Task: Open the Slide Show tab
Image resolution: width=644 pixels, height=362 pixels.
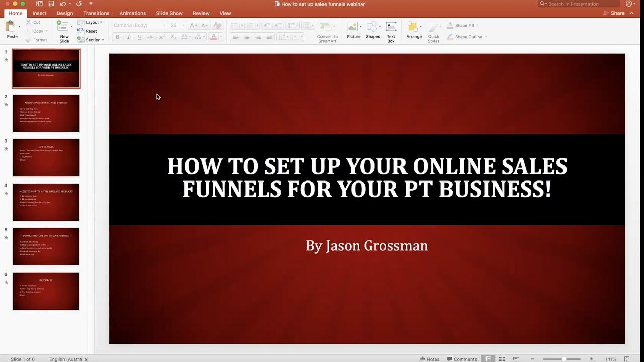Action: tap(169, 13)
